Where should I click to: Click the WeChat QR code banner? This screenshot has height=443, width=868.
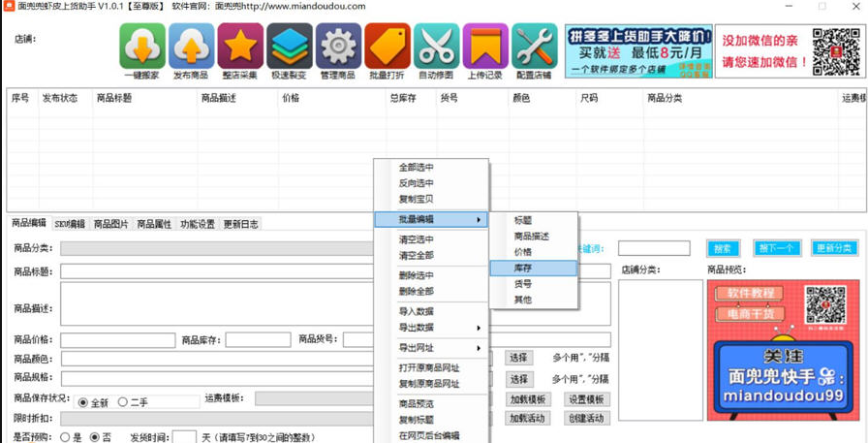[x=790, y=50]
